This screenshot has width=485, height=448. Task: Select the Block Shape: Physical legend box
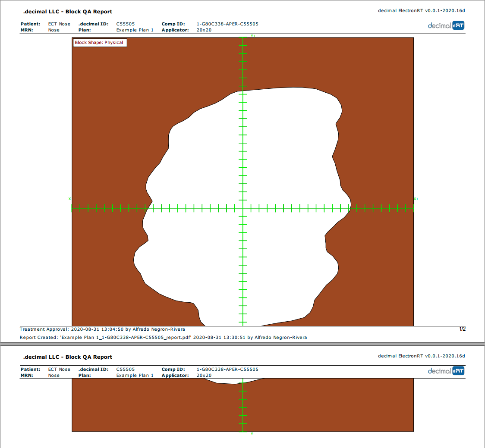[x=99, y=43]
